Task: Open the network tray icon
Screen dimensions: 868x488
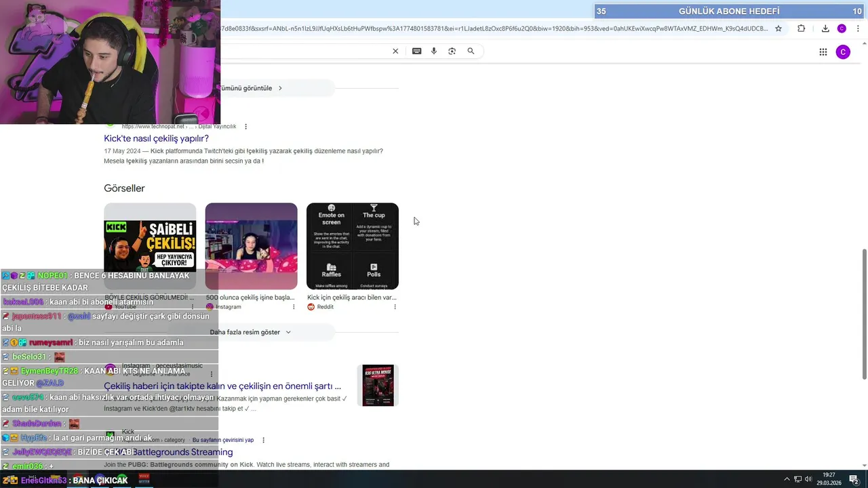Action: point(797,479)
